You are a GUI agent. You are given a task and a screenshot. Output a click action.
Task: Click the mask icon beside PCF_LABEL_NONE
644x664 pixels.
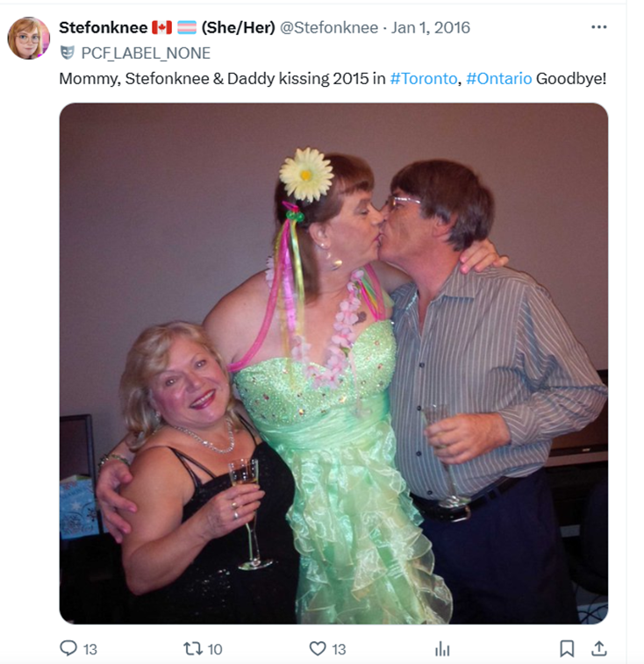coord(68,53)
